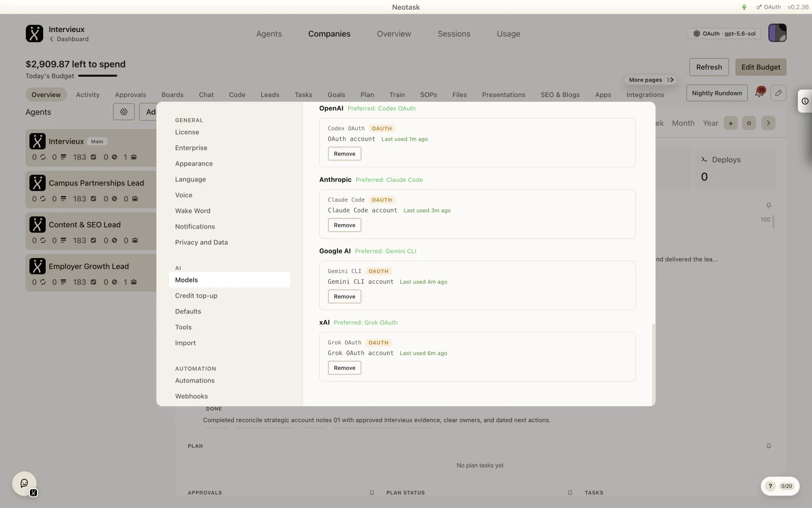Click the microphone icon in title bar
The width and height of the screenshot is (812, 508).
(745, 7)
